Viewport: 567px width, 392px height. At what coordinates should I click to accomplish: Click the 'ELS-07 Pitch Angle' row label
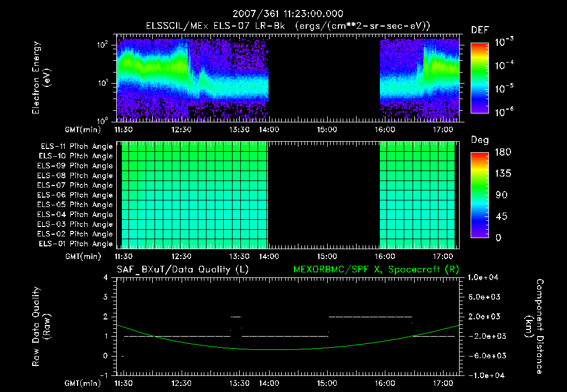tap(75, 185)
